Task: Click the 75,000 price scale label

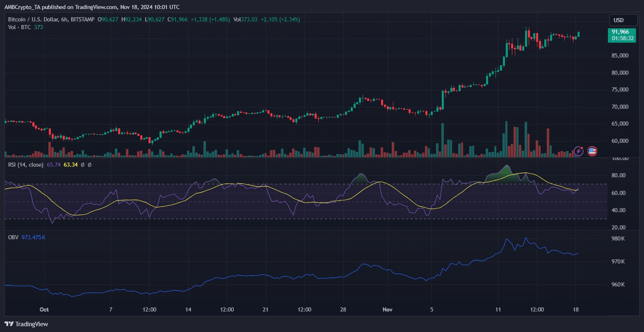Action: (x=620, y=89)
